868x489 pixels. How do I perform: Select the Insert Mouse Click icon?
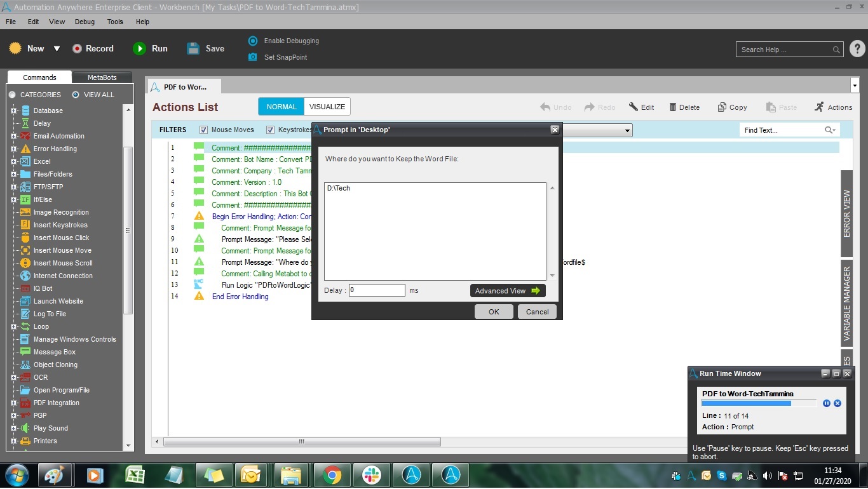point(25,238)
